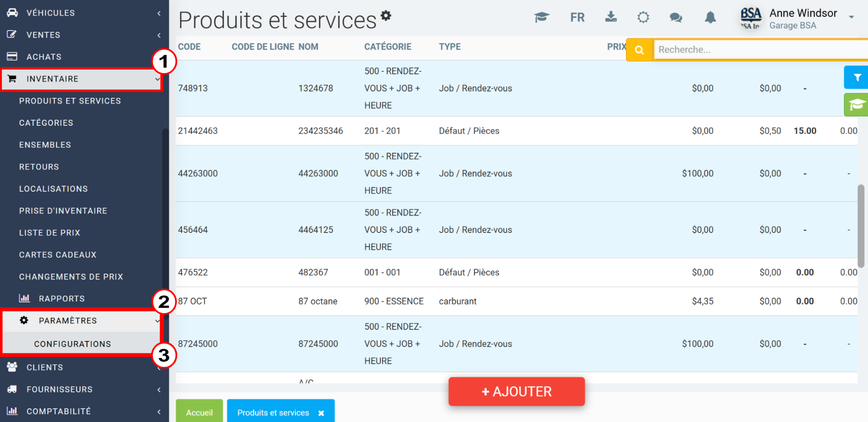
Task: Open the notifications bell
Action: (x=710, y=17)
